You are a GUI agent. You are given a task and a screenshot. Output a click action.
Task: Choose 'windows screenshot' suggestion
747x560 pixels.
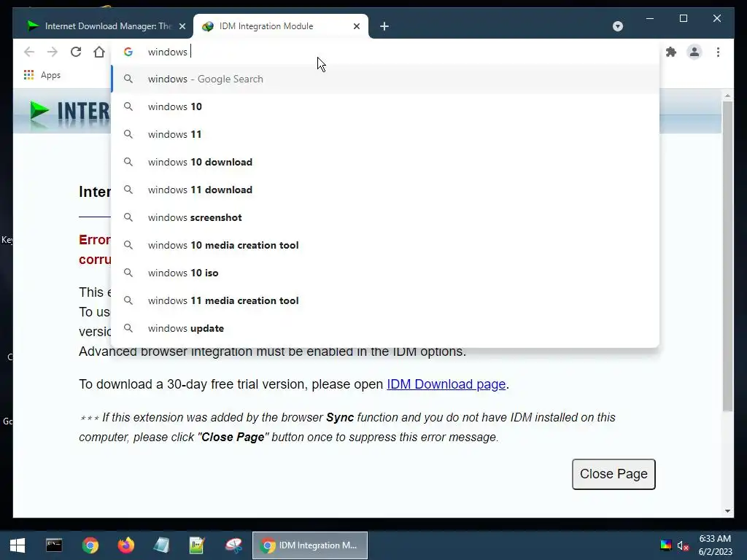click(385, 217)
